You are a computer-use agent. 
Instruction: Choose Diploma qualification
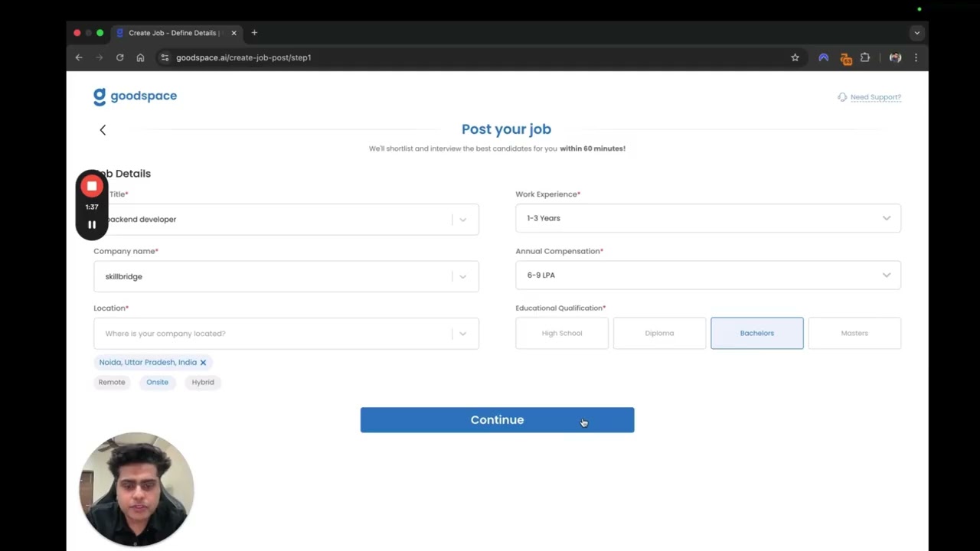(659, 334)
